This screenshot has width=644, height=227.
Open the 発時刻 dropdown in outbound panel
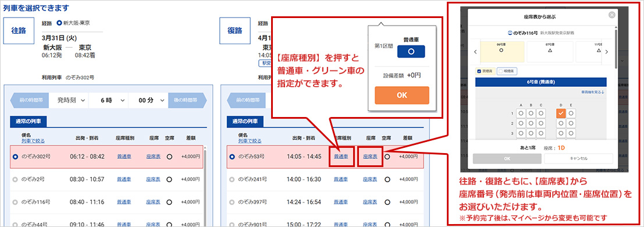coord(69,100)
